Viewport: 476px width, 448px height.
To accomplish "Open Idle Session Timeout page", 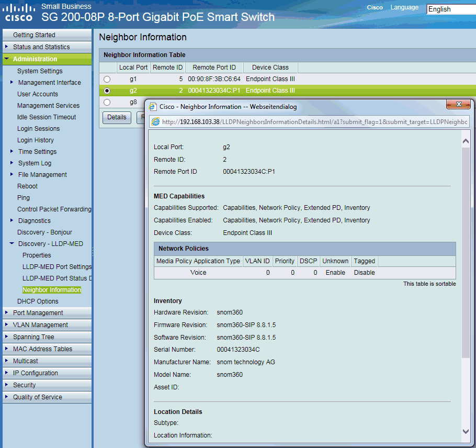I will click(47, 117).
